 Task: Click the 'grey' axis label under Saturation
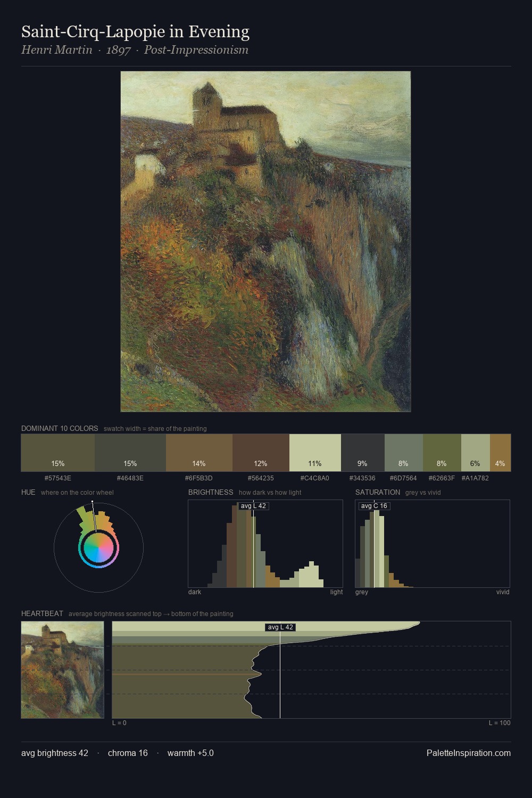pyautogui.click(x=362, y=592)
